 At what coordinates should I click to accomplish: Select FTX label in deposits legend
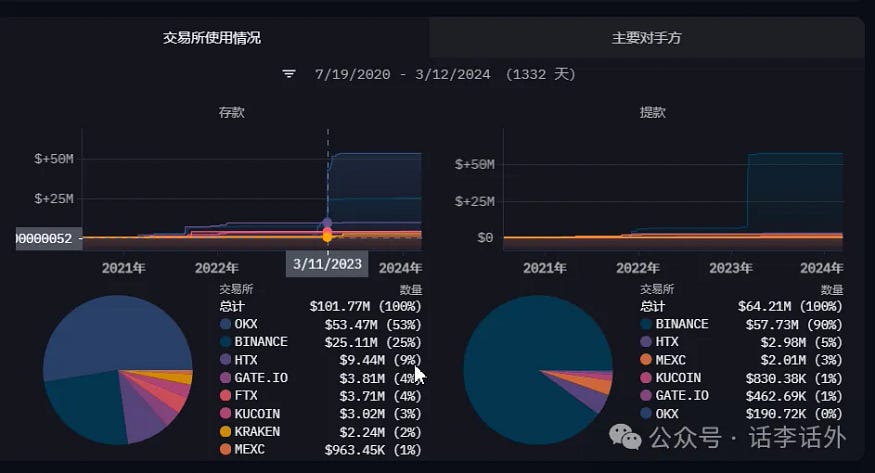coord(246,395)
